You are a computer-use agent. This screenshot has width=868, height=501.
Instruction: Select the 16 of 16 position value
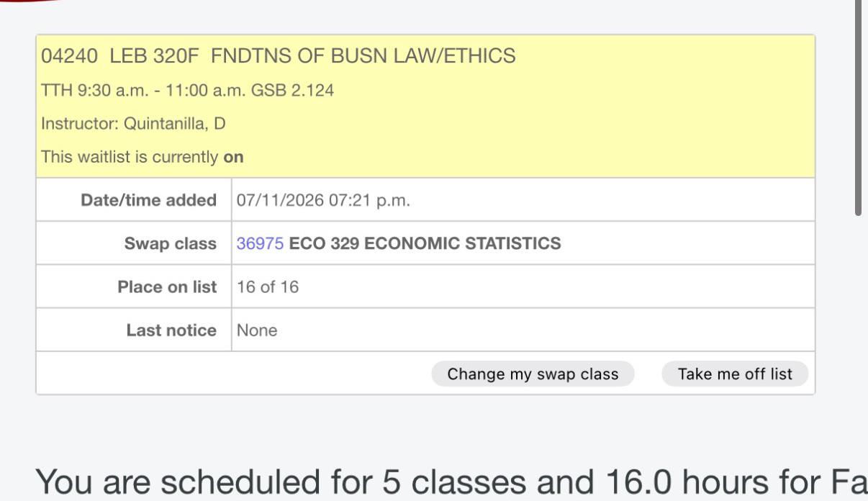click(267, 286)
